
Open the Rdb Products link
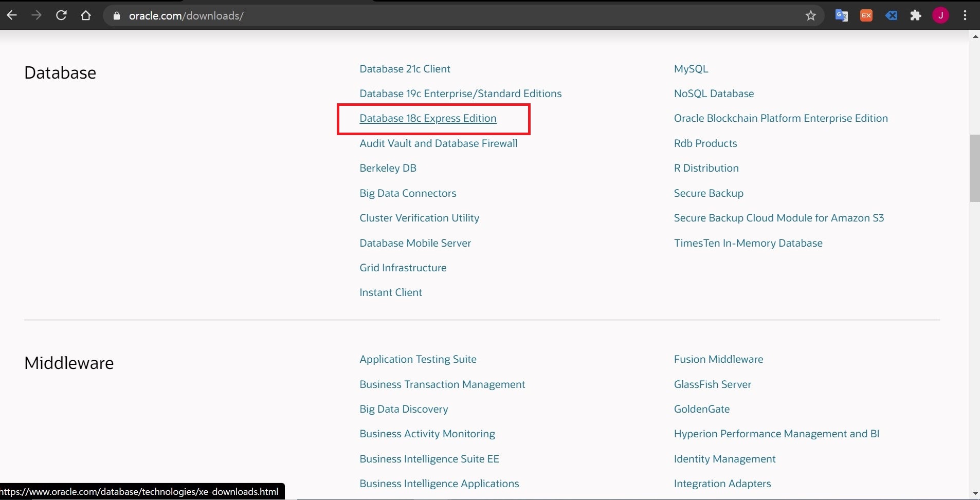705,143
